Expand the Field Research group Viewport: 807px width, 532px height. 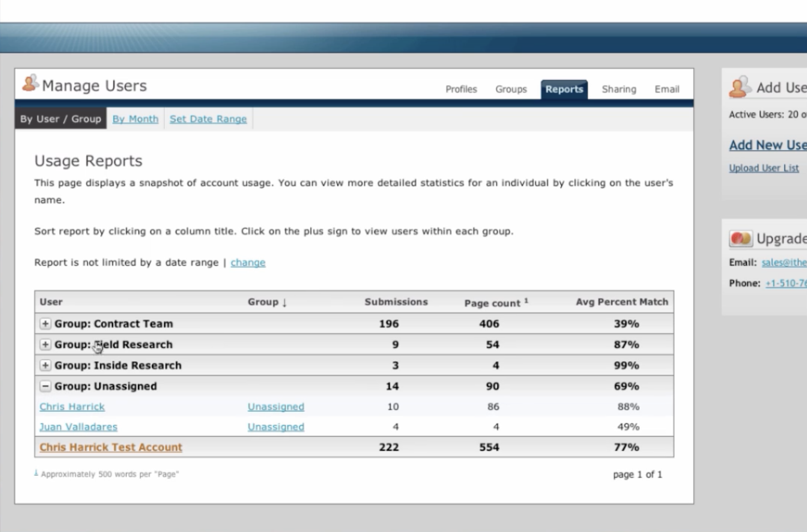coord(45,344)
